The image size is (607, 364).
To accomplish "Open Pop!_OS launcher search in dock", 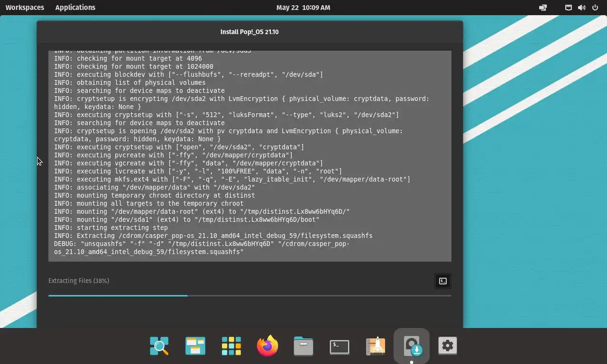I will [x=159, y=346].
